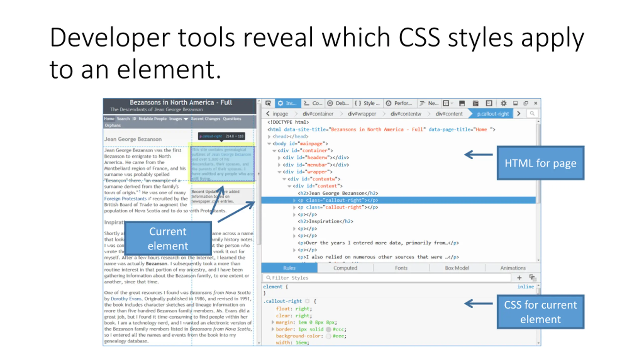Open the Style Editor panel
Viewport: 644px width, 362px height.
click(x=367, y=103)
